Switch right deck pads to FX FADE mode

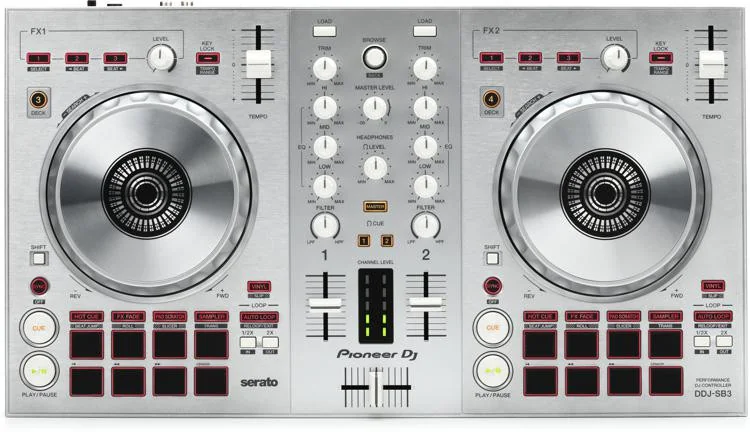[582, 317]
